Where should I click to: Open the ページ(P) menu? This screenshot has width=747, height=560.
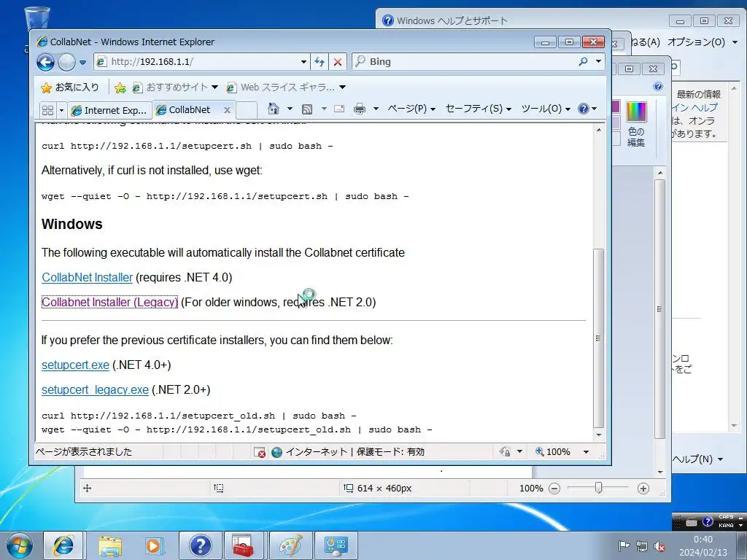(x=411, y=109)
